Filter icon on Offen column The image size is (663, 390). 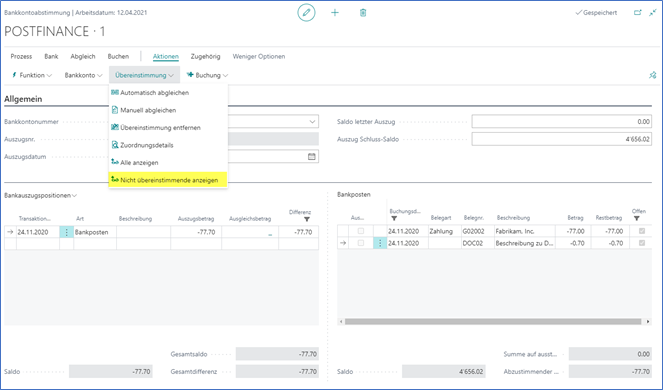[636, 219]
